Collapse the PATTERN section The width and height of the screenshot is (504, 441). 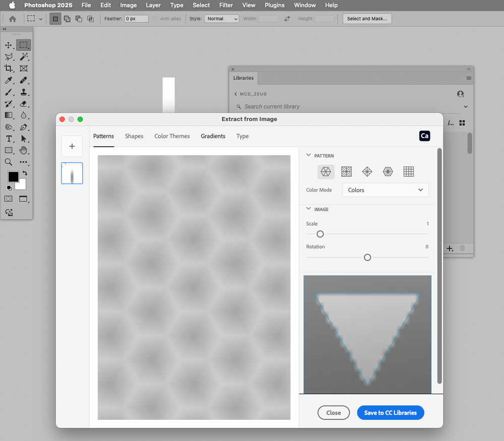coord(309,155)
